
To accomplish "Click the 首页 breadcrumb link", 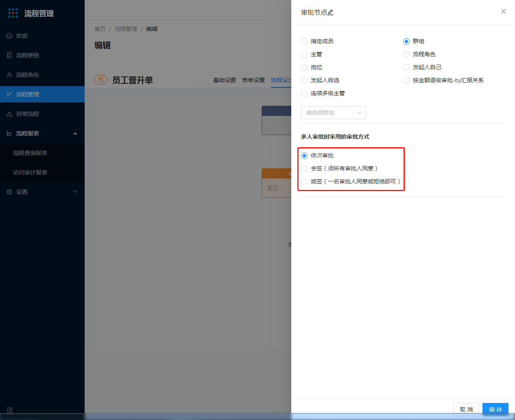I will [100, 29].
